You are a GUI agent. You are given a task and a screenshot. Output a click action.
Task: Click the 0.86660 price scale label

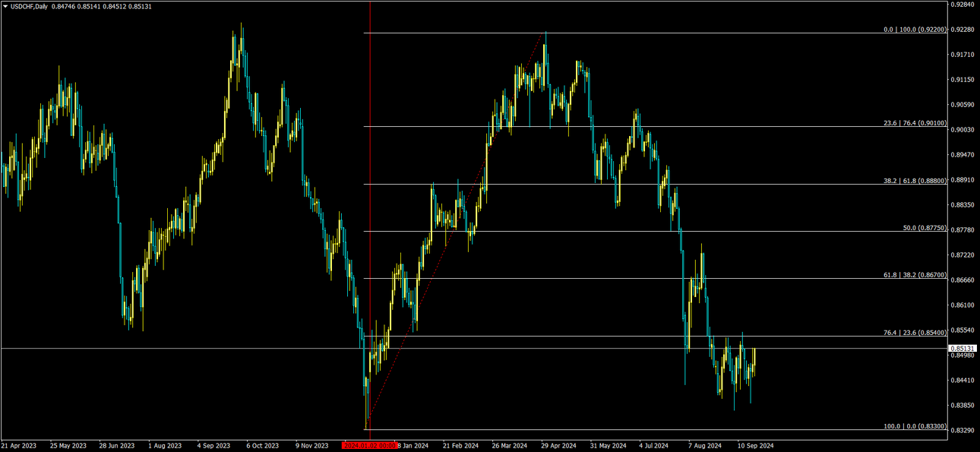coord(962,280)
